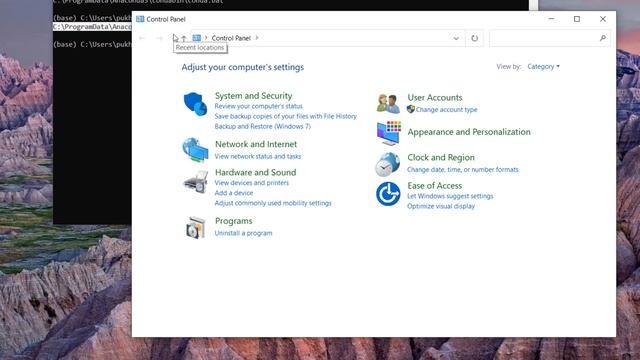Click Save backup copies with File History
The height and width of the screenshot is (360, 640).
click(286, 116)
